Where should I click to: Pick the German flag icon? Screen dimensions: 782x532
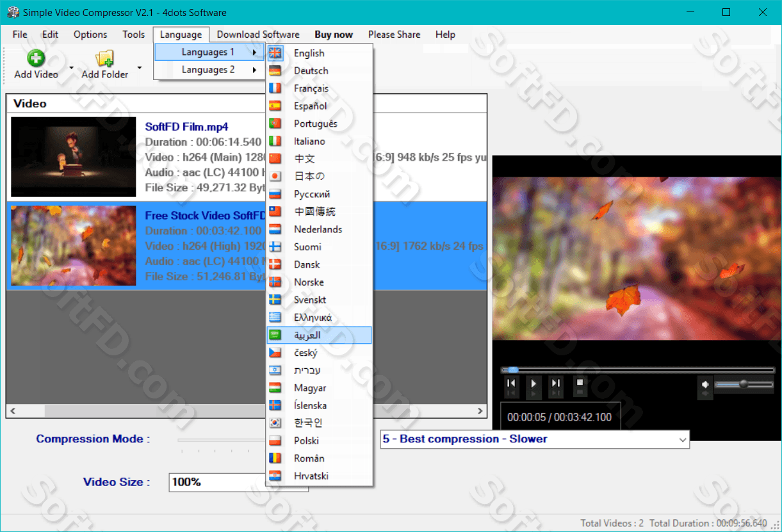point(275,70)
